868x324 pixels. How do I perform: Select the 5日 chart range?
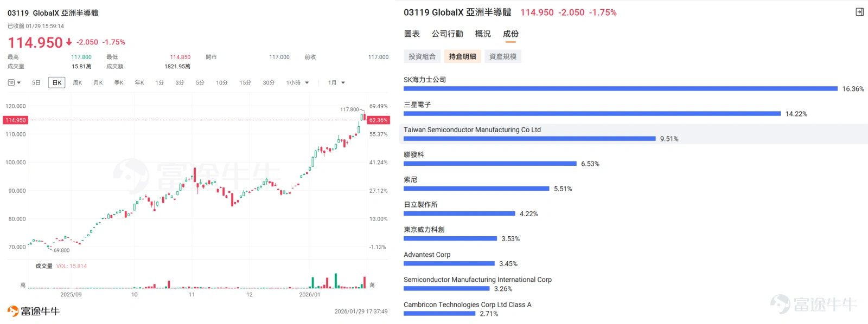coord(36,83)
